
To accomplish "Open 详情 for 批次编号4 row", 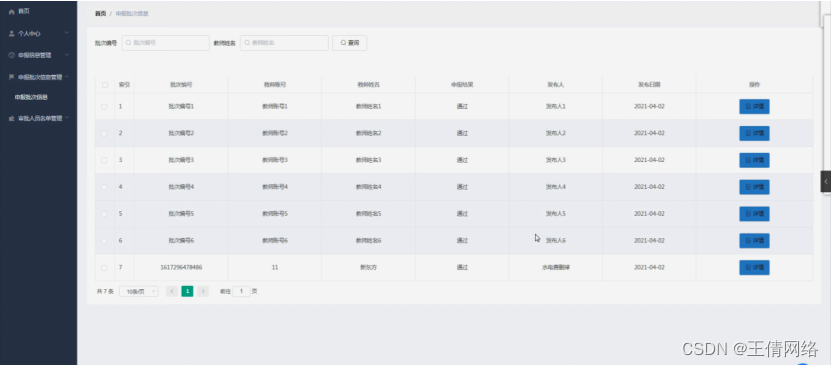I will pos(754,187).
